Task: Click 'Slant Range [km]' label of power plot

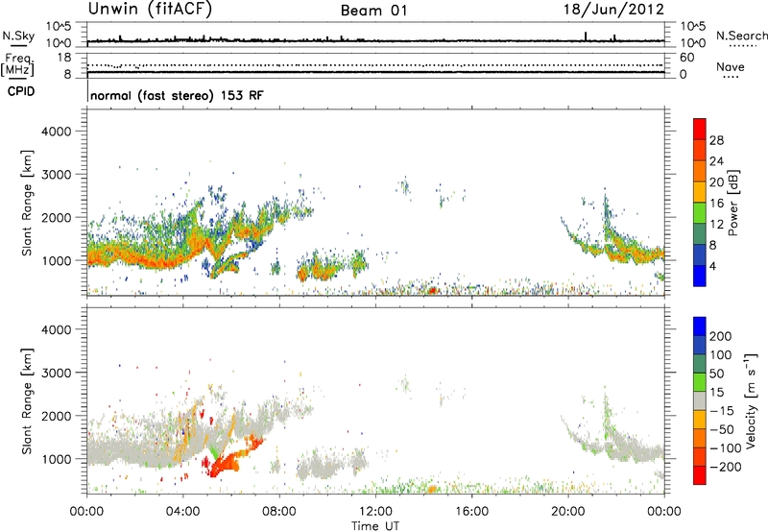Action: coord(27,203)
